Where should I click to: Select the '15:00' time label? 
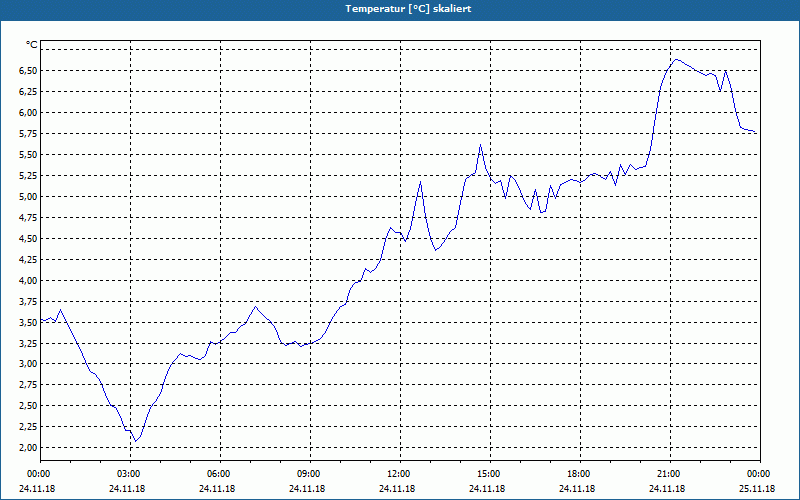coord(489,474)
